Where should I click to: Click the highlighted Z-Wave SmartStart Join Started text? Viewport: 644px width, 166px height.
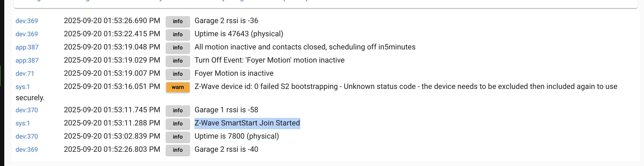click(247, 123)
